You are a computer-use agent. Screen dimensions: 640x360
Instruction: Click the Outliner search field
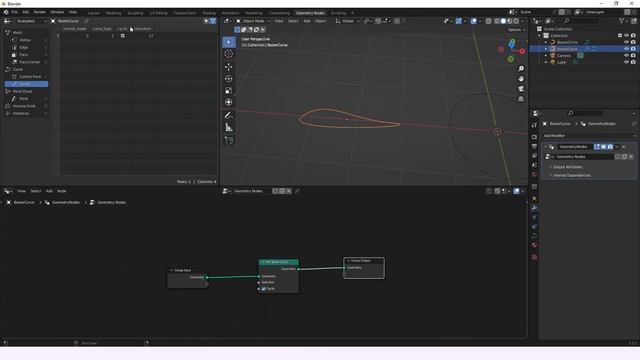click(582, 21)
